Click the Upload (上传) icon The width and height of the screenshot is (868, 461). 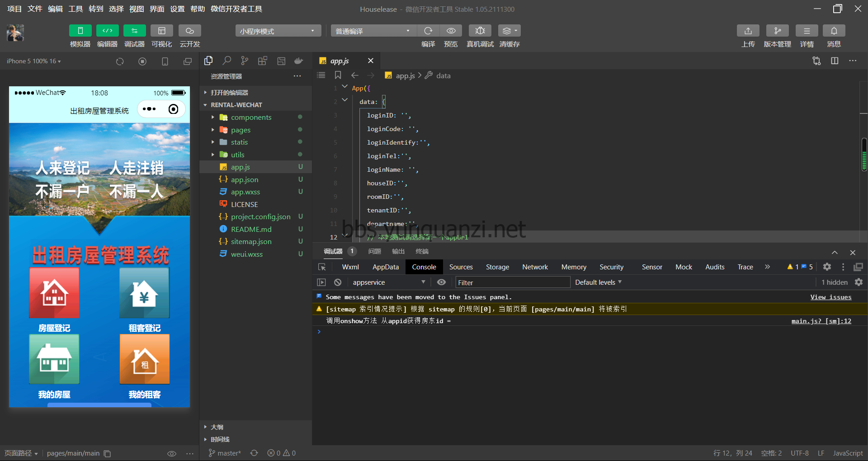748,31
